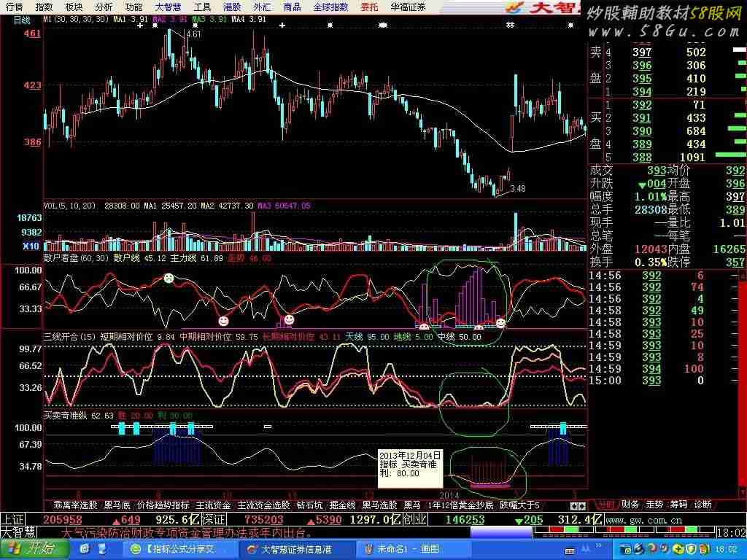Click the scrolling news headline ticker

point(187,532)
